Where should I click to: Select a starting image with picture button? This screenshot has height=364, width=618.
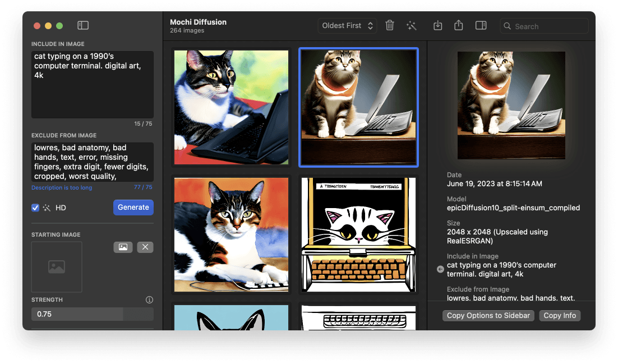123,247
